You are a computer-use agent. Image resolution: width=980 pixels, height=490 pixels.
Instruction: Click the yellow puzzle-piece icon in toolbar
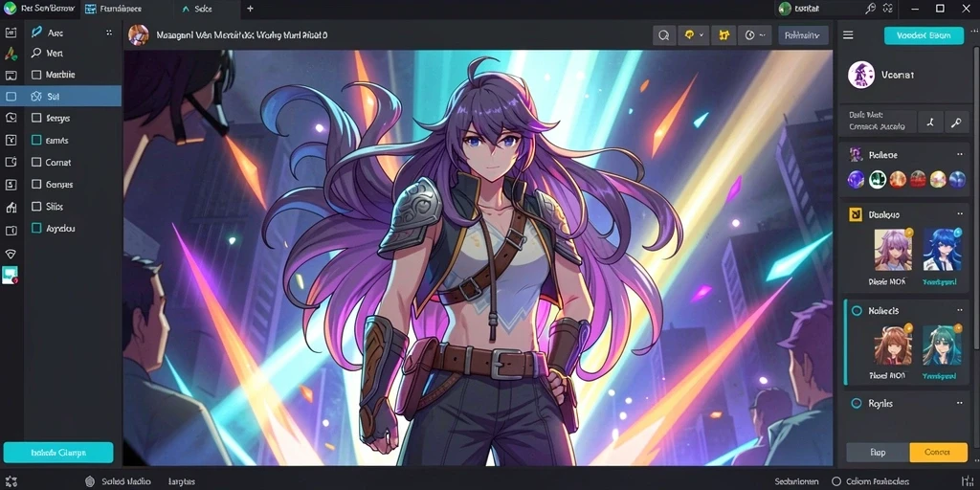tap(724, 35)
